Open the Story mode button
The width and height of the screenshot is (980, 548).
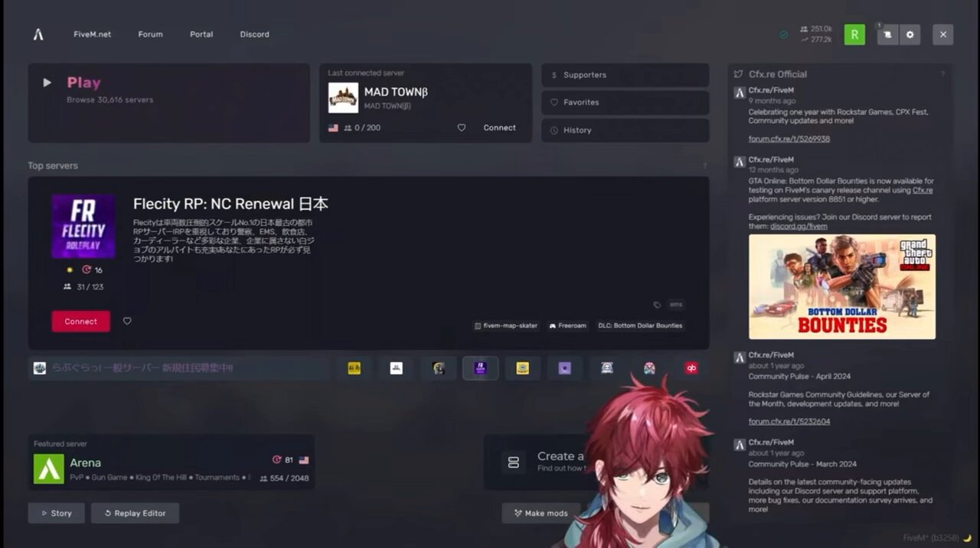57,513
